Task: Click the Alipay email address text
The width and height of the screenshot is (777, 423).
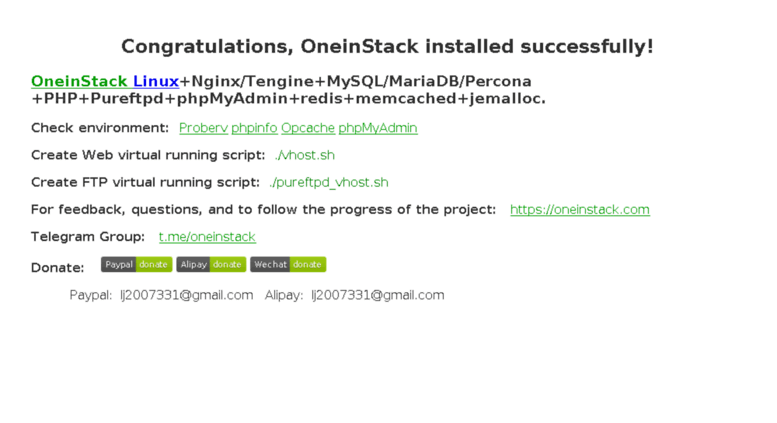Action: (x=377, y=295)
